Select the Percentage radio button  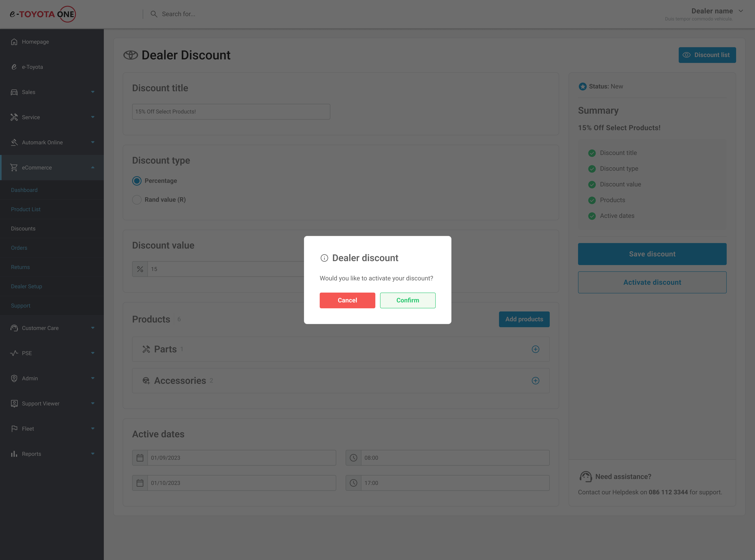point(137,181)
